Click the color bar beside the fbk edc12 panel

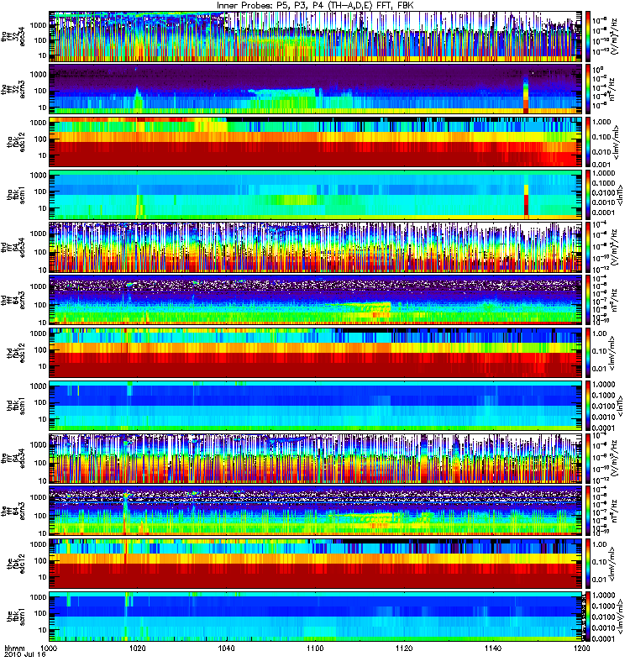(x=587, y=564)
